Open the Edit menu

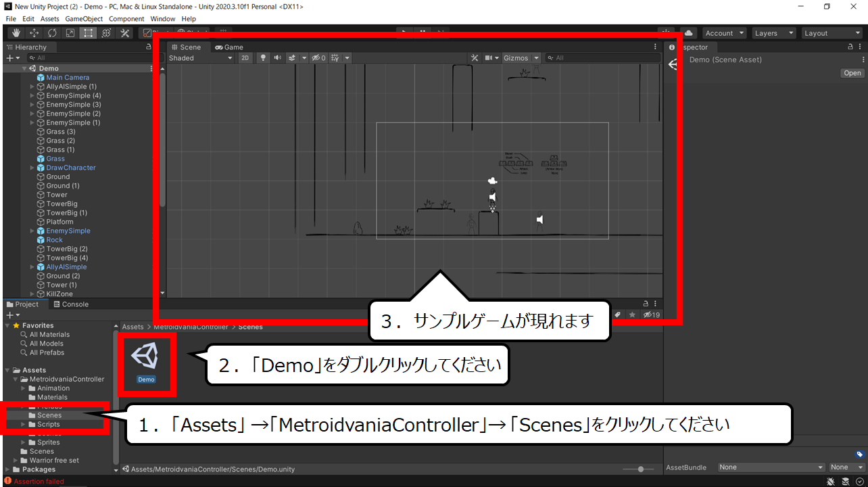pos(28,19)
